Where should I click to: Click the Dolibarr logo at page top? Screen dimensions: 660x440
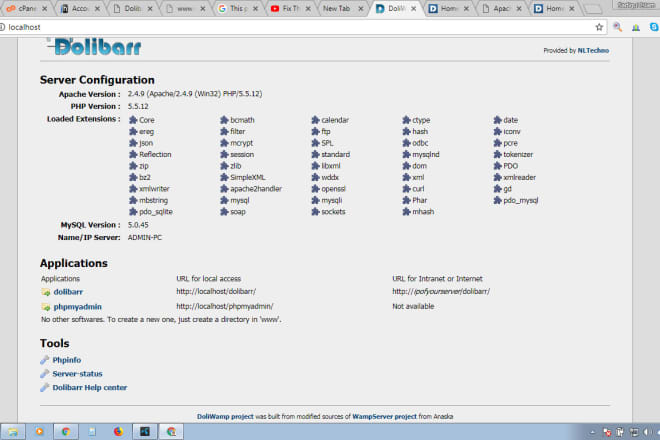pyautogui.click(x=94, y=47)
